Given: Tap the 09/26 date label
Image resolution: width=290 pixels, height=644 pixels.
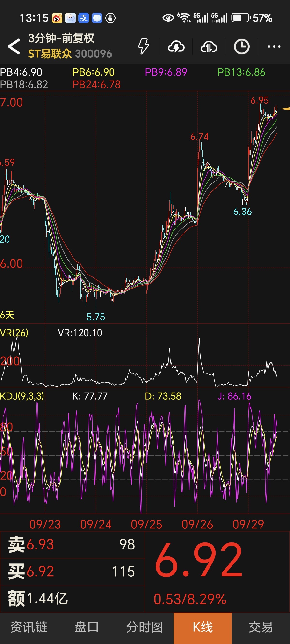Looking at the screenshot, I should [197, 524].
